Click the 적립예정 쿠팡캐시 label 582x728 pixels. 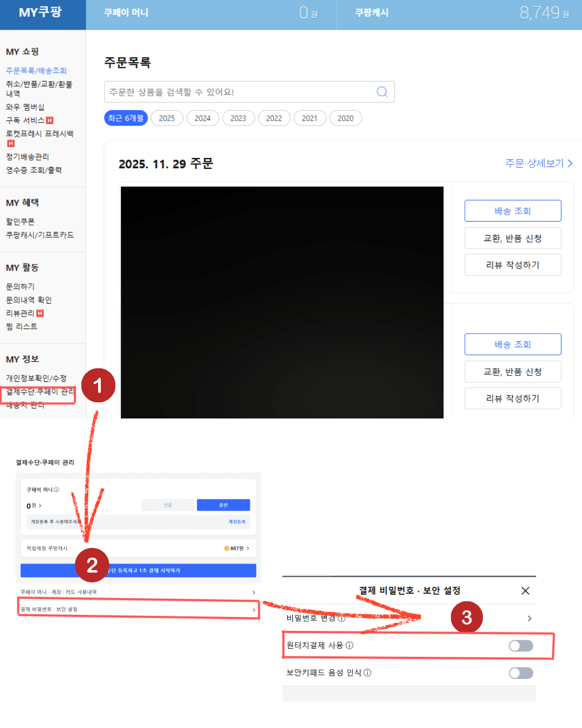pos(47,548)
